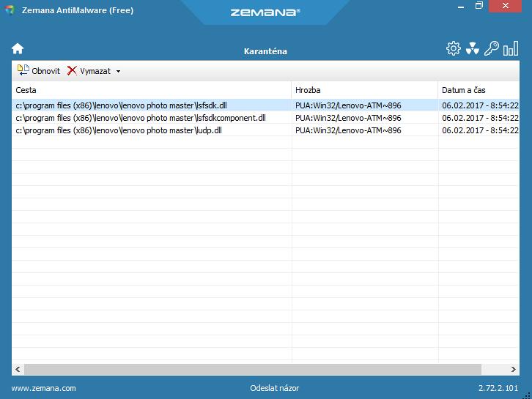The width and height of the screenshot is (532, 399).
Task: Click the Karanténa page title
Action: coord(265,51)
